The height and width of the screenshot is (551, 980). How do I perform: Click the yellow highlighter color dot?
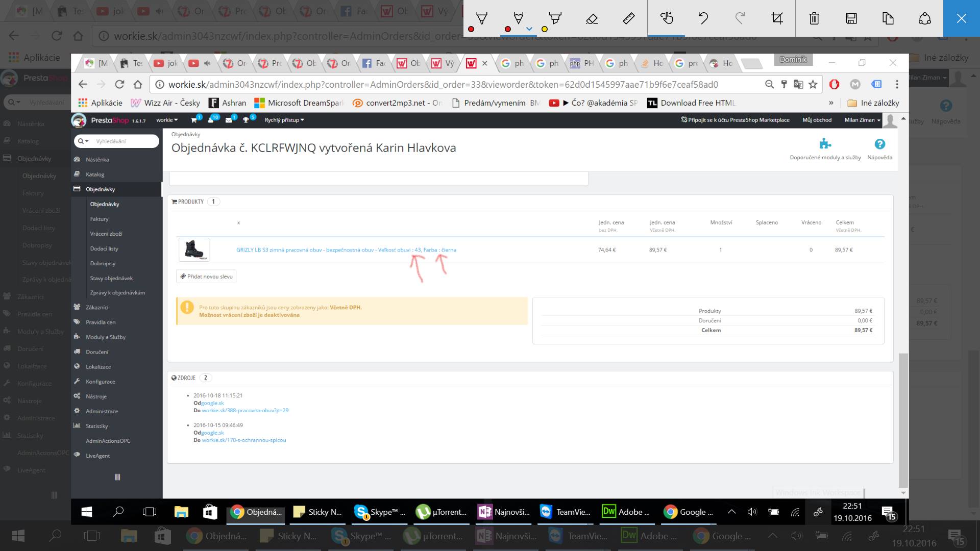[x=544, y=29]
